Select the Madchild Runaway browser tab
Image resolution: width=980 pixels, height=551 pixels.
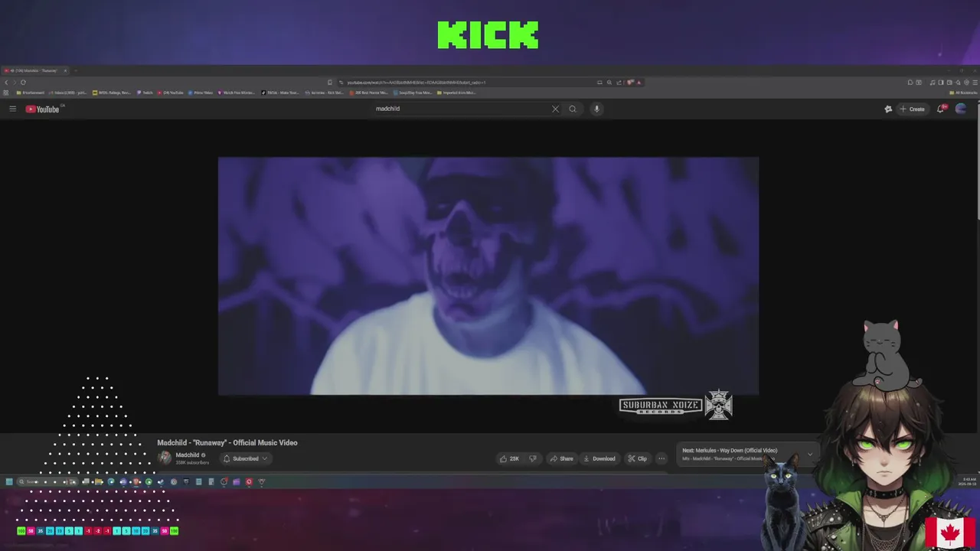tap(34, 70)
